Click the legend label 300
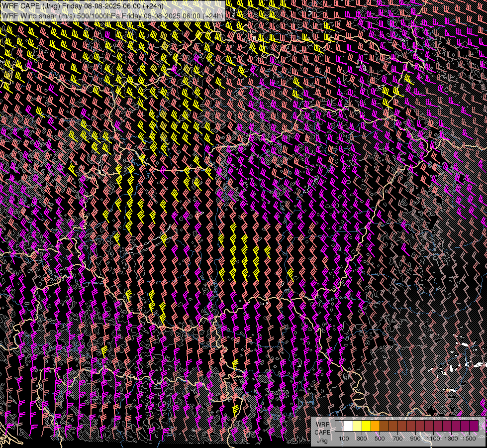 coord(362,439)
